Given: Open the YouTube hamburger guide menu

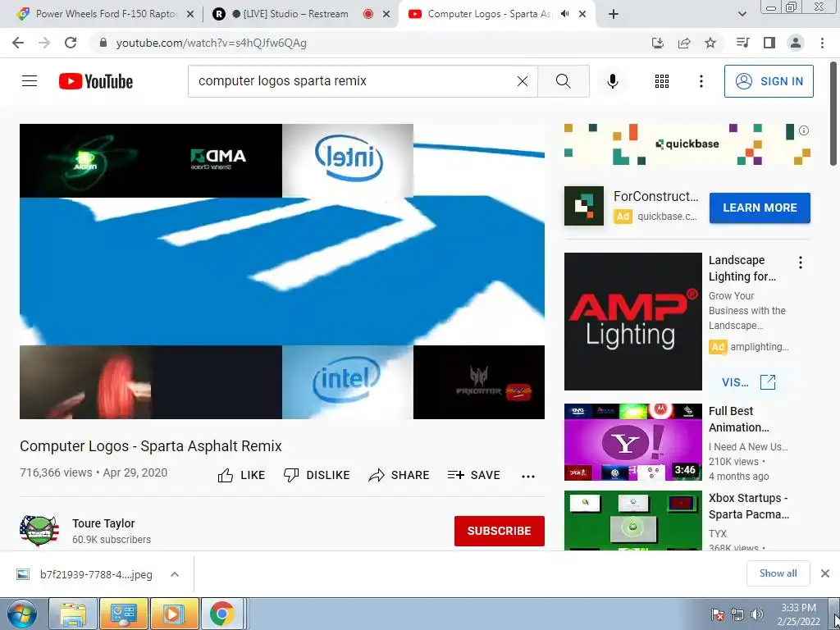Looking at the screenshot, I should [30, 81].
